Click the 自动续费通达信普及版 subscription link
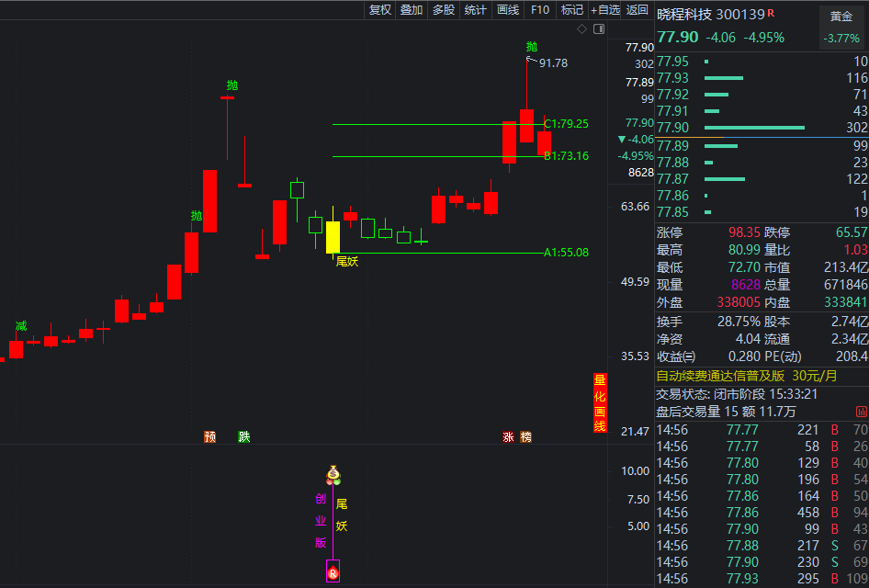This screenshot has height=588, width=869. [720, 376]
